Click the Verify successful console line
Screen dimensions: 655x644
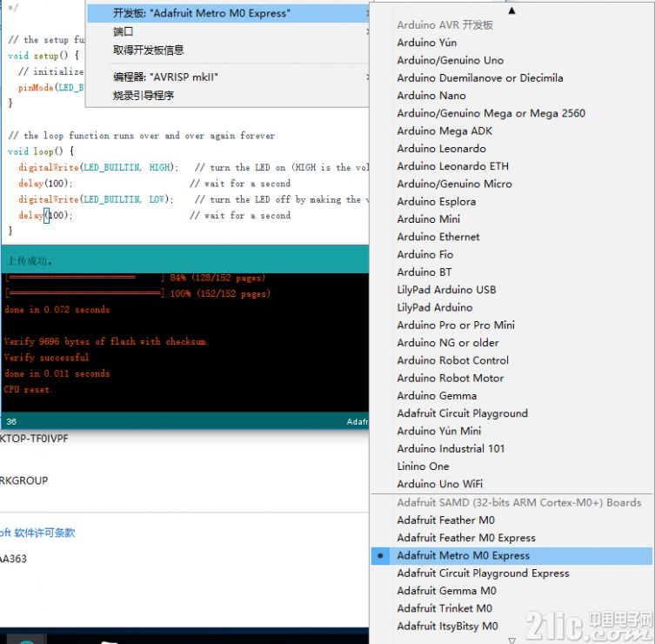pyautogui.click(x=46, y=358)
